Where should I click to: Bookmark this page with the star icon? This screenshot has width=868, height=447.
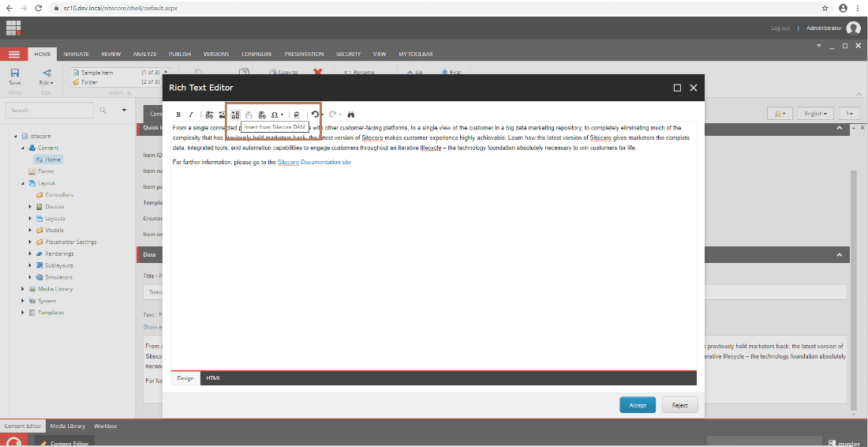(x=825, y=9)
